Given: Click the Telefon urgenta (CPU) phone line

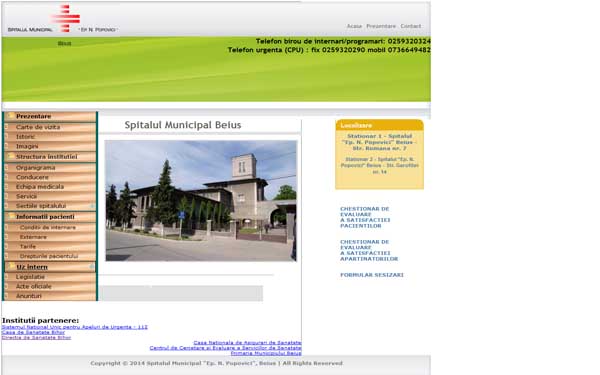Looking at the screenshot, I should pos(329,50).
